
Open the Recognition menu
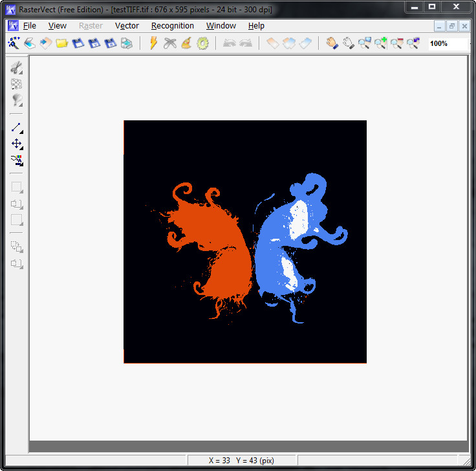point(173,26)
